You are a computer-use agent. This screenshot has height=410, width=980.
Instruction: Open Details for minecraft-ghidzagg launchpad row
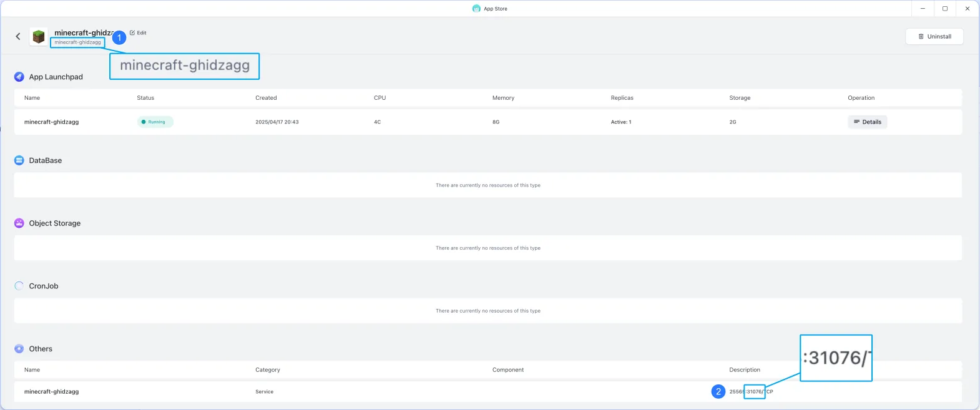867,122
